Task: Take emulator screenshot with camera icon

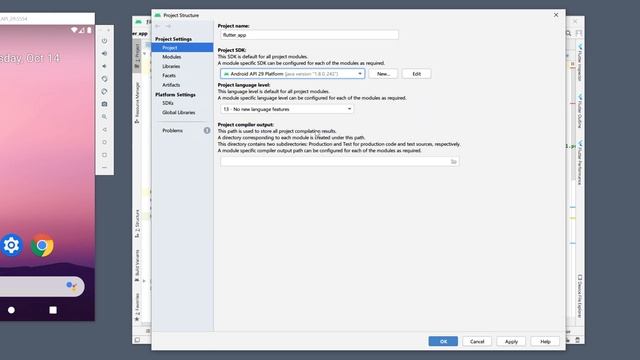Action: 104,104
